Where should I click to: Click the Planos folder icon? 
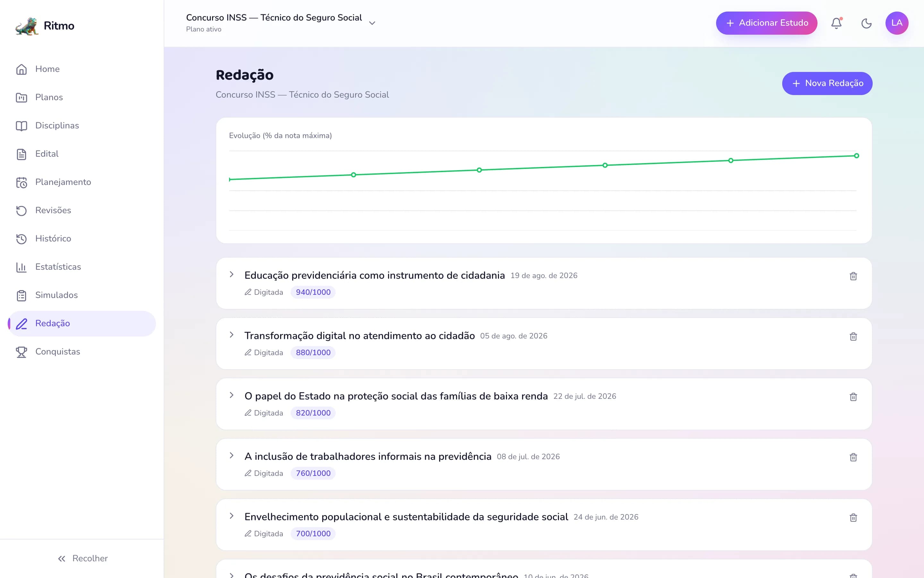[x=21, y=98]
